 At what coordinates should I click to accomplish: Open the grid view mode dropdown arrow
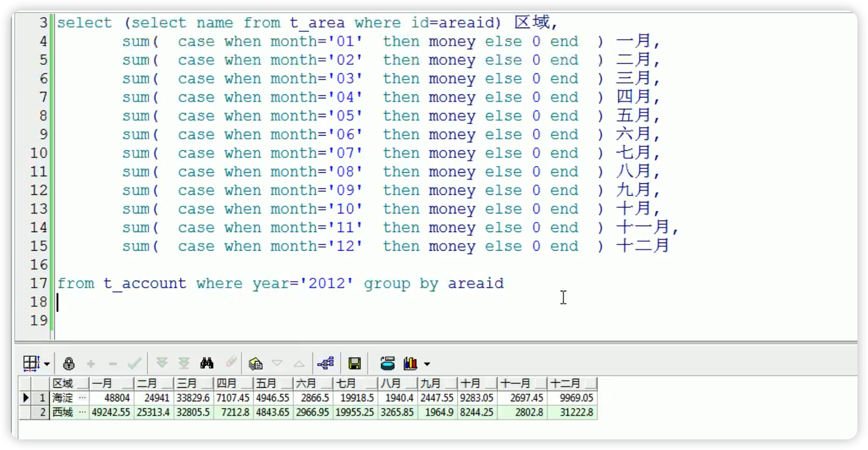47,364
